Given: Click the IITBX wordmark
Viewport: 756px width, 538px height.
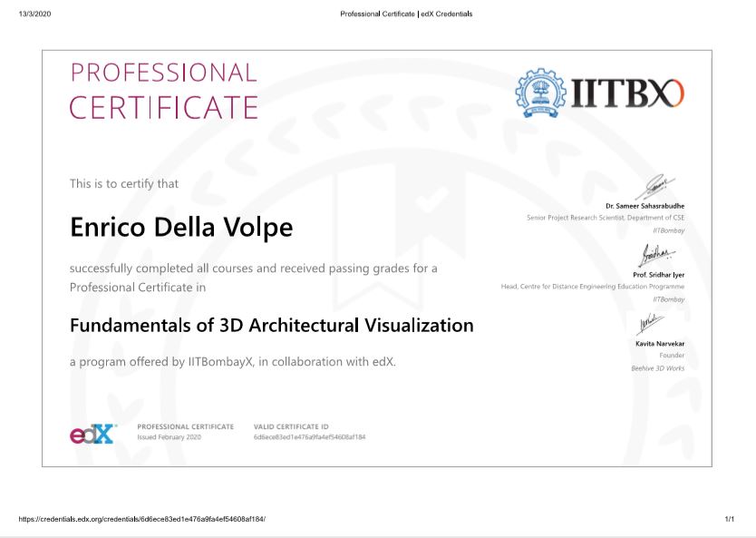Looking at the screenshot, I should (x=627, y=93).
